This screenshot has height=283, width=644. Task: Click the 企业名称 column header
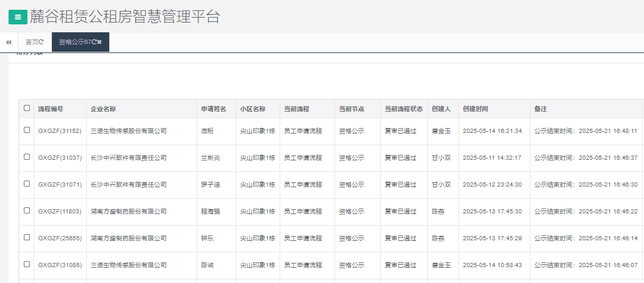pos(103,109)
